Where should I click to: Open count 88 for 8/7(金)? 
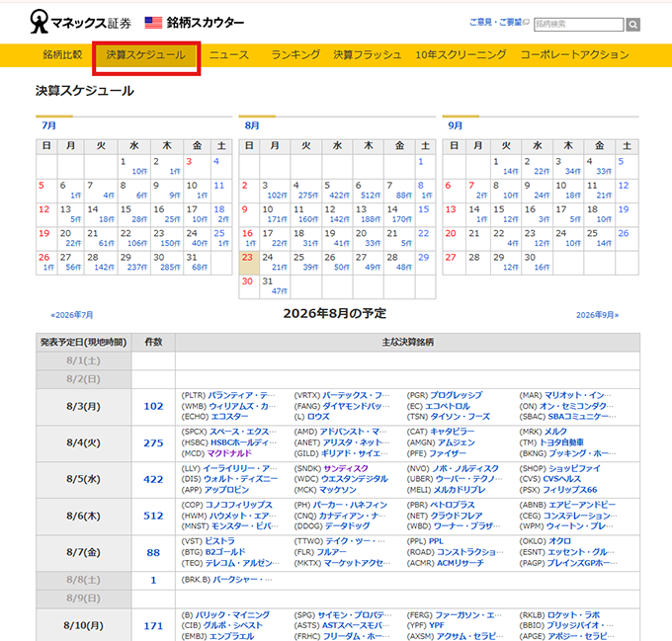[x=153, y=553]
